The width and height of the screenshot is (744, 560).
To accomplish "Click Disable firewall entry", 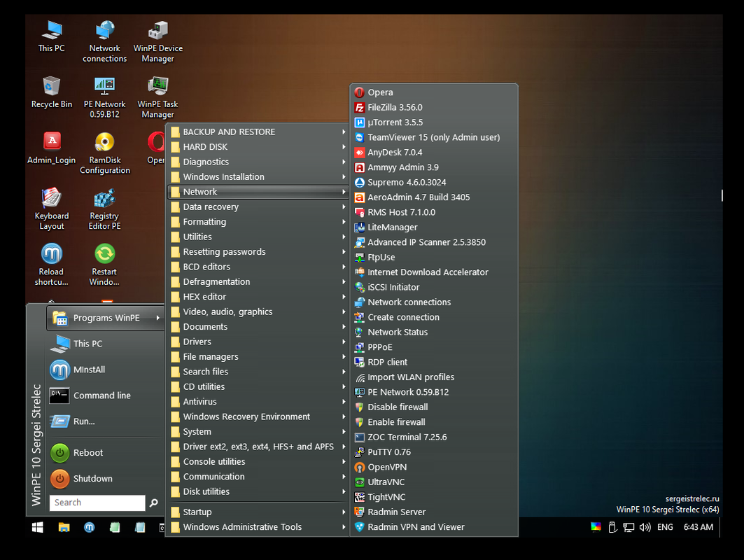I will click(434, 407).
